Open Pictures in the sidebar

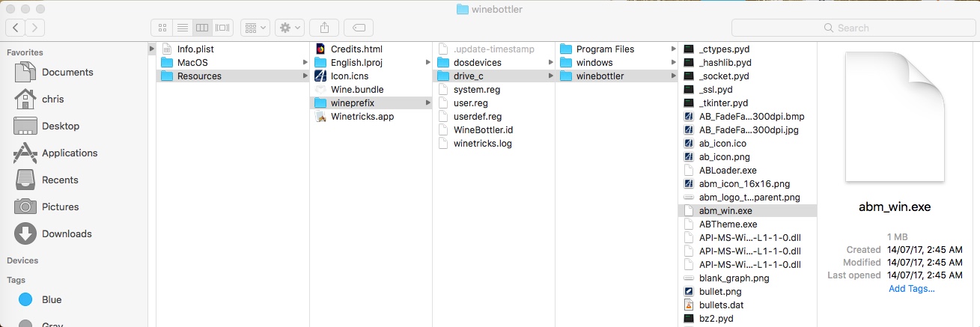pyautogui.click(x=60, y=207)
